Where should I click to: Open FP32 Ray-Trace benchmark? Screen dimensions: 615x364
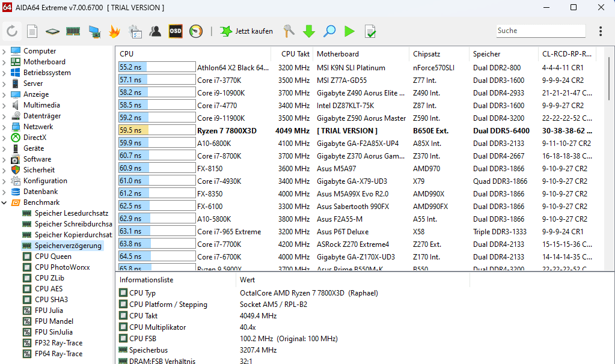pyautogui.click(x=58, y=343)
